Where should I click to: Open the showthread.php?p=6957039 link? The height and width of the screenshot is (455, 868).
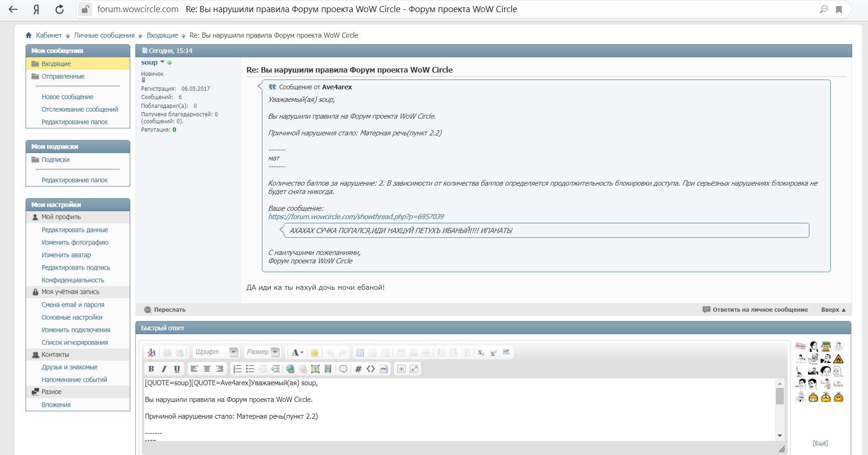point(356,217)
